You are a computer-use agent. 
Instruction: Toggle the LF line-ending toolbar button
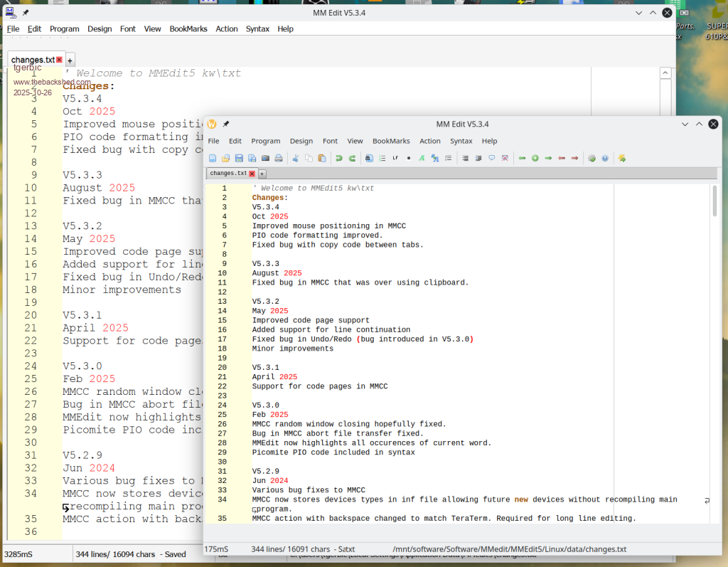(395, 158)
